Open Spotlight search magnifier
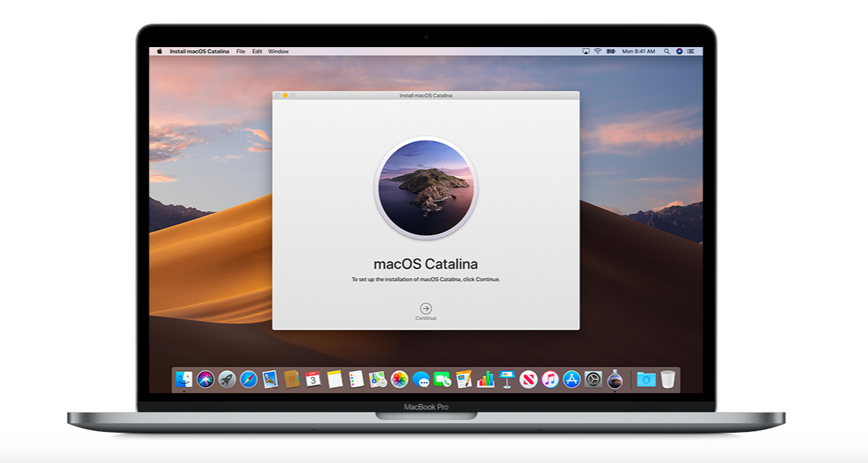Viewport: 868px width, 463px height. click(667, 52)
